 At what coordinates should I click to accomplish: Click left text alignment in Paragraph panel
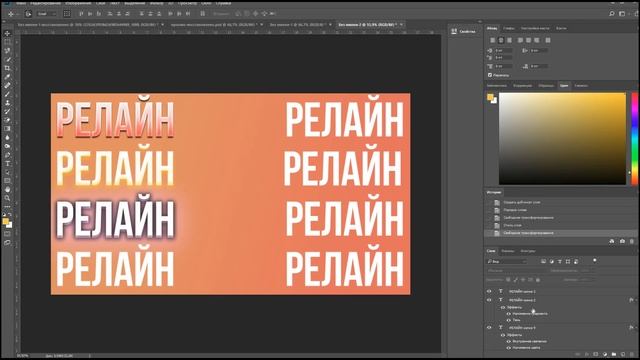[493, 40]
